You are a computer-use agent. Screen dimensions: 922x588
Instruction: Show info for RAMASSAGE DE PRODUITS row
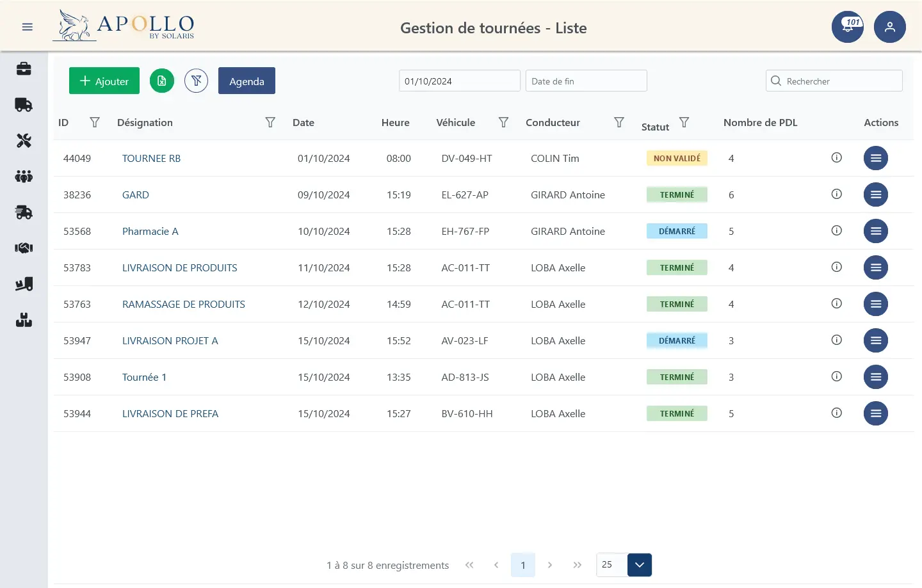(836, 303)
